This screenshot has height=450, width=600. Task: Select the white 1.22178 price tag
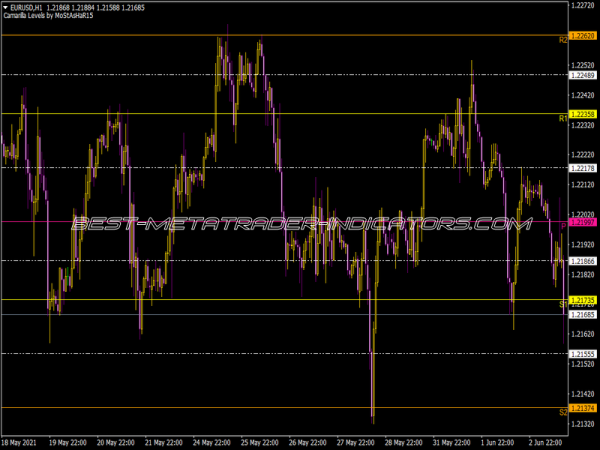(582, 168)
